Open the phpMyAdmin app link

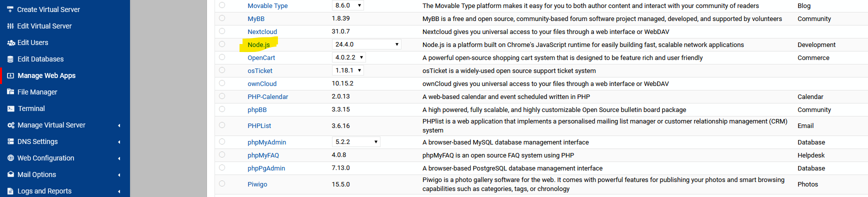coord(266,142)
